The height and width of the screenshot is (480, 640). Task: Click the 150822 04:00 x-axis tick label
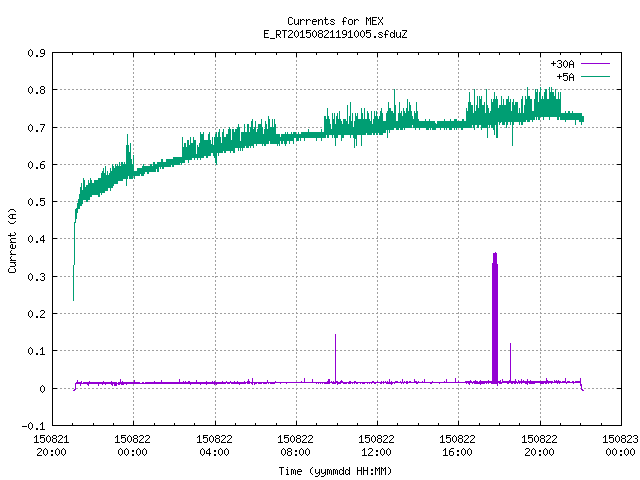tap(214, 446)
